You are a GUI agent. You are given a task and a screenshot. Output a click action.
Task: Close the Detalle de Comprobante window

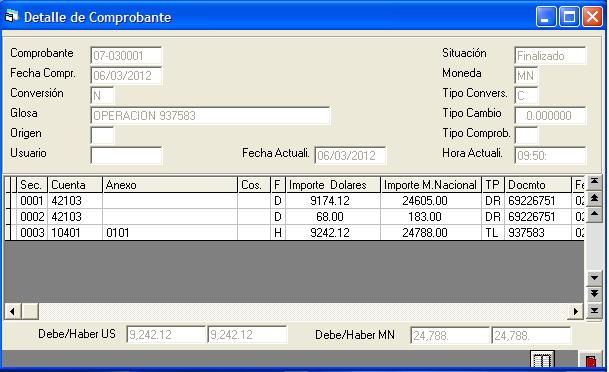[x=592, y=17]
